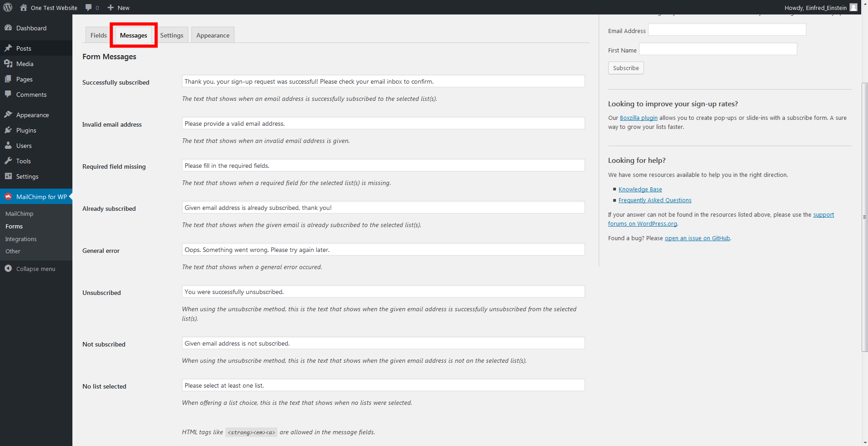
Task: Open the Integrations submenu item
Action: [21, 239]
